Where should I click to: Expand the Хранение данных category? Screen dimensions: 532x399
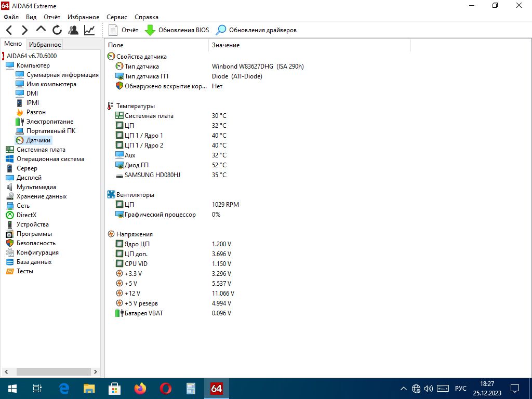[42, 196]
